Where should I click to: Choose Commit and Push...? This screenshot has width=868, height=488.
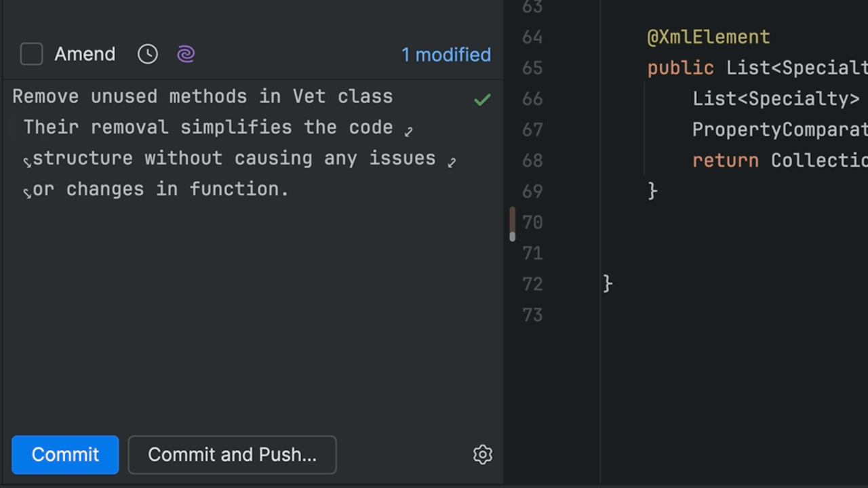pos(232,455)
